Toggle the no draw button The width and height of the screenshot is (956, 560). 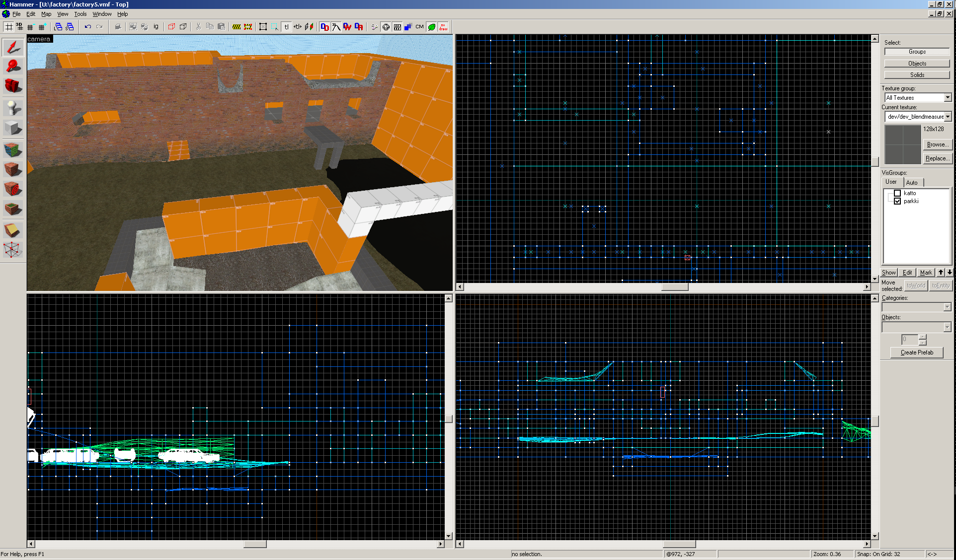[x=443, y=27]
